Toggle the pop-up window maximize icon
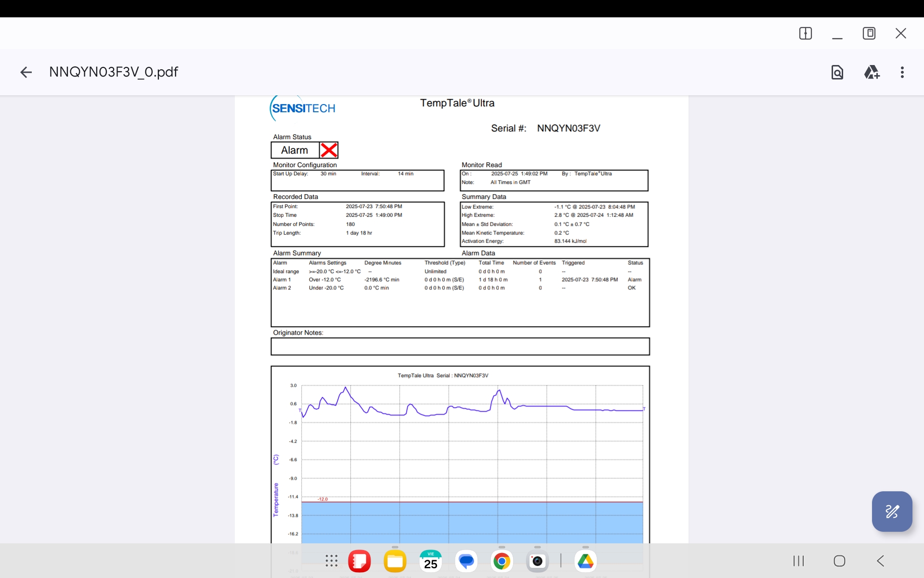 click(869, 33)
